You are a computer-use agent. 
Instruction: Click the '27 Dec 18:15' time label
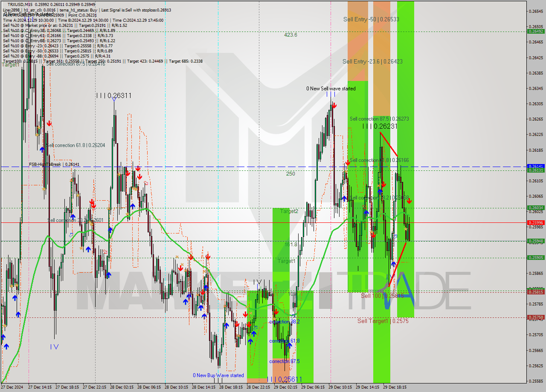pyautogui.click(x=67, y=387)
